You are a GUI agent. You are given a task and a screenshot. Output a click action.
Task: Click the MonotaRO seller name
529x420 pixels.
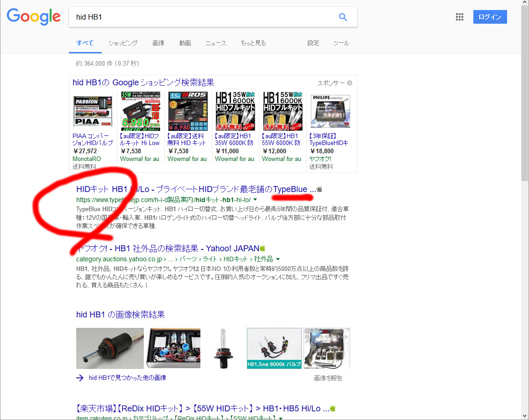click(x=86, y=159)
